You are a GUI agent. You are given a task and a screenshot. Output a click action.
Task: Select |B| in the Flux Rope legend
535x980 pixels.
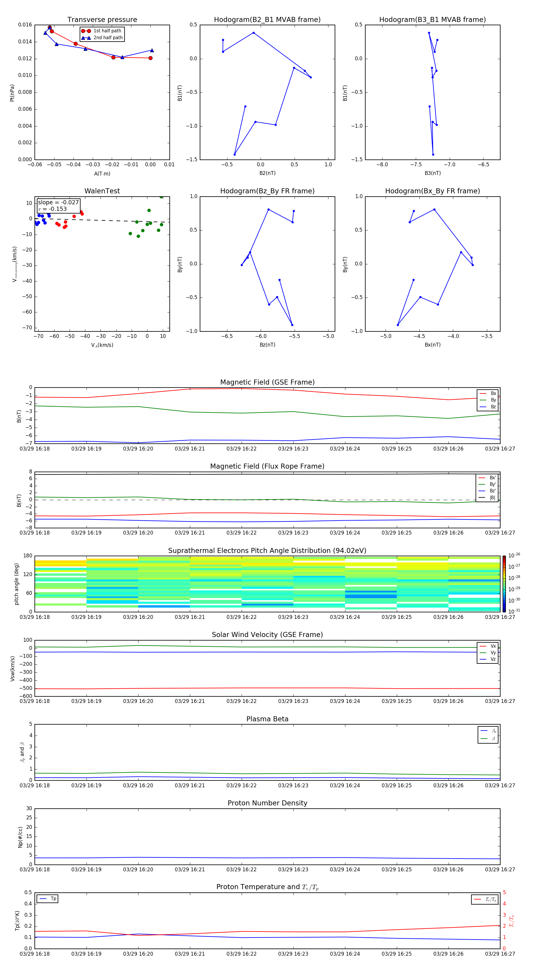point(487,498)
